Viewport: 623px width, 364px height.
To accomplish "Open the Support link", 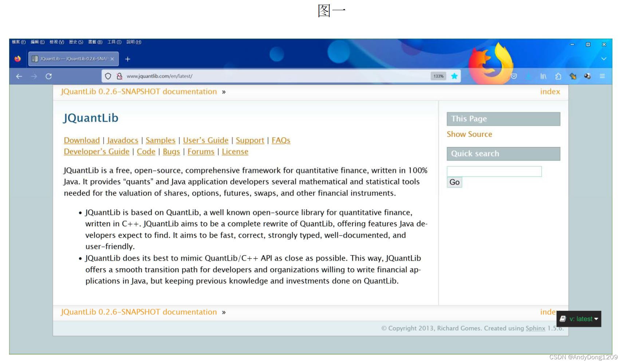I will pos(250,141).
